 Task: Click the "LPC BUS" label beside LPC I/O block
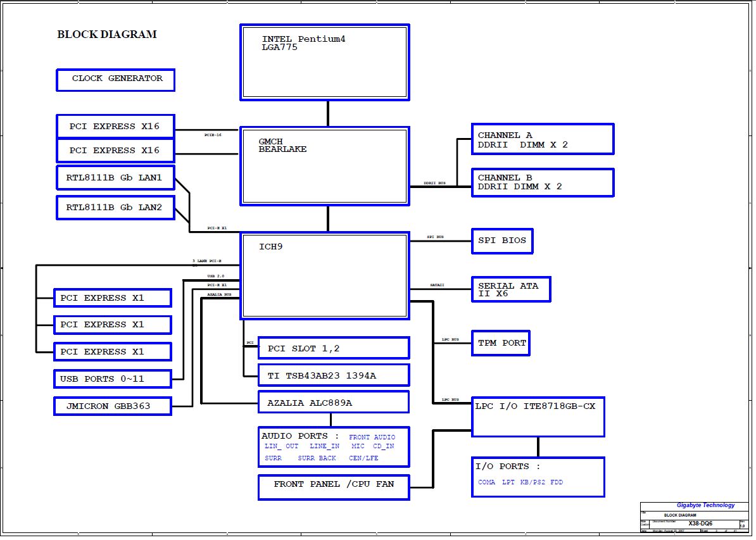click(450, 399)
